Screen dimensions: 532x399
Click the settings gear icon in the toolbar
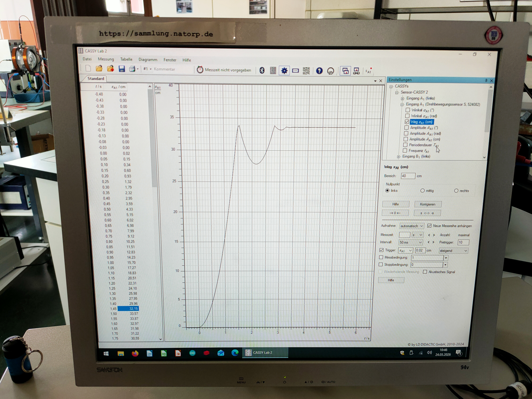[x=284, y=70]
